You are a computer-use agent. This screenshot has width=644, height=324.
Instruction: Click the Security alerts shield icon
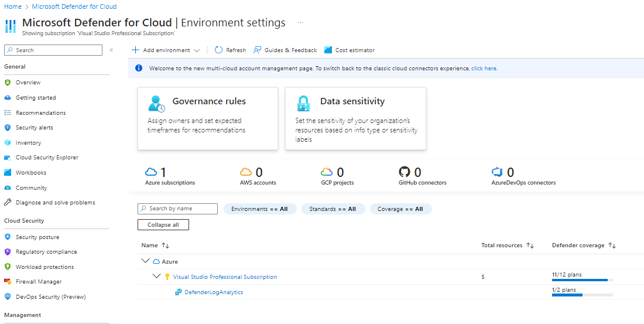tap(8, 128)
